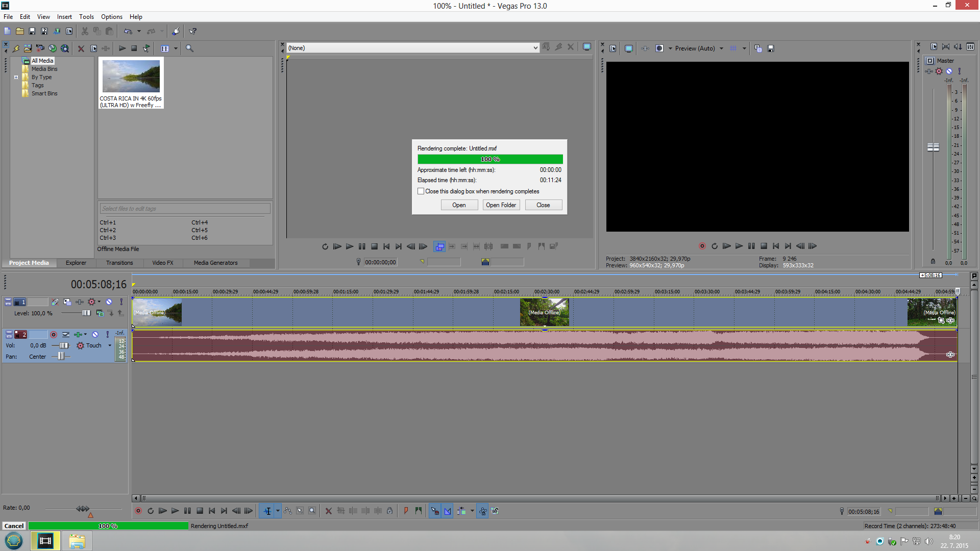Click the Zoom edit tool icon
980x551 pixels.
pos(312,511)
